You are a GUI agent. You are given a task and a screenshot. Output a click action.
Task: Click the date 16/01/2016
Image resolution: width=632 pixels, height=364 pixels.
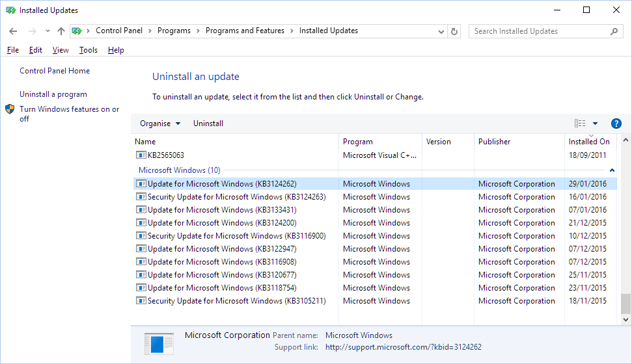click(588, 196)
